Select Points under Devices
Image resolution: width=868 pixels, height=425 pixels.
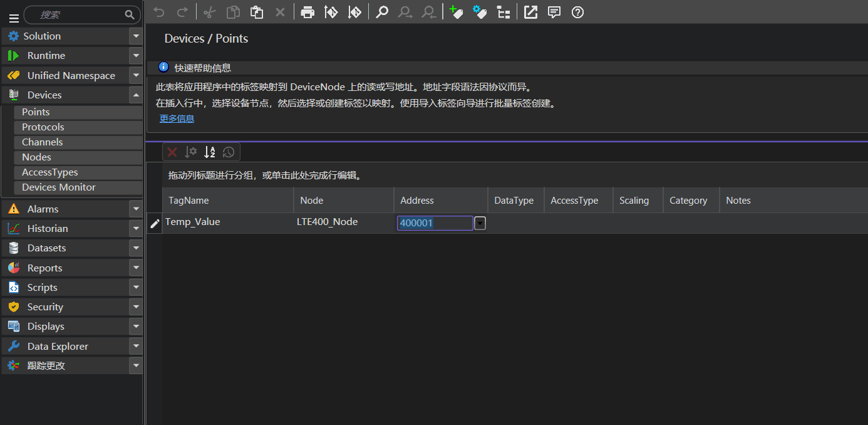tap(78, 112)
